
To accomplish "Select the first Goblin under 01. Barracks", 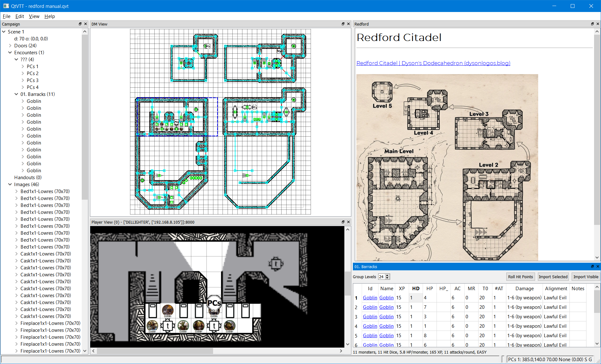I will pyautogui.click(x=34, y=101).
